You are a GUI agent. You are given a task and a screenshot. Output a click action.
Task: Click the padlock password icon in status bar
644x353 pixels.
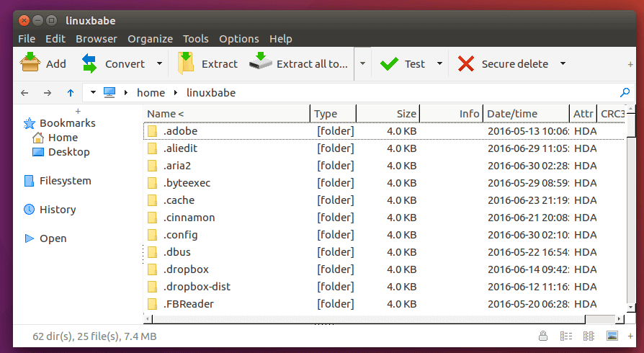pos(542,336)
